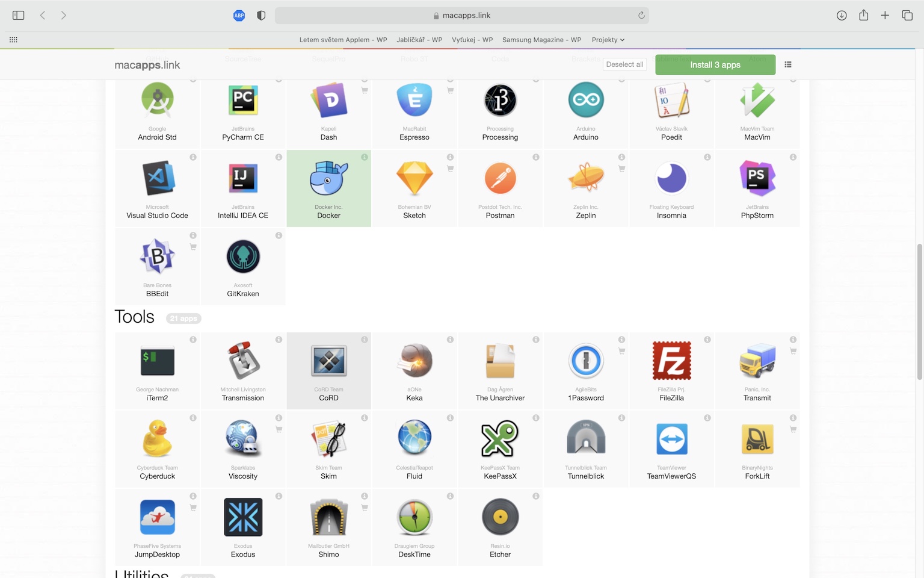
Task: Show Safari downloads
Action: (x=842, y=16)
